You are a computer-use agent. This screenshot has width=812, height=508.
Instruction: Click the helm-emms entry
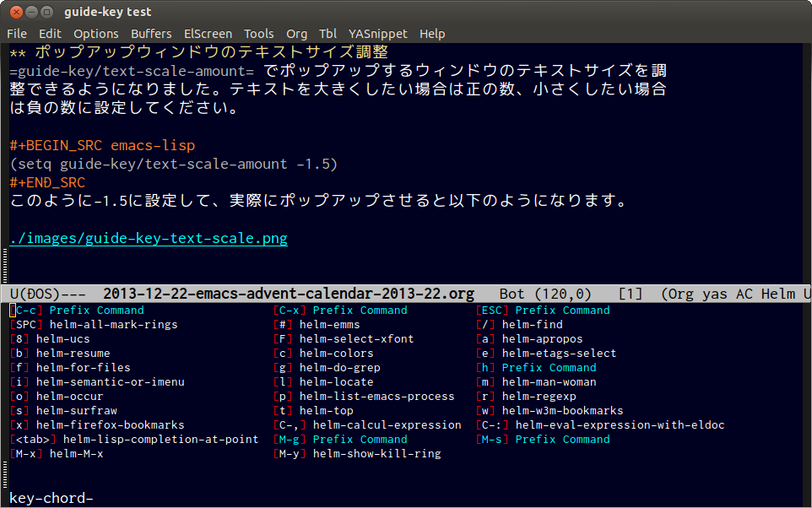pos(317,325)
